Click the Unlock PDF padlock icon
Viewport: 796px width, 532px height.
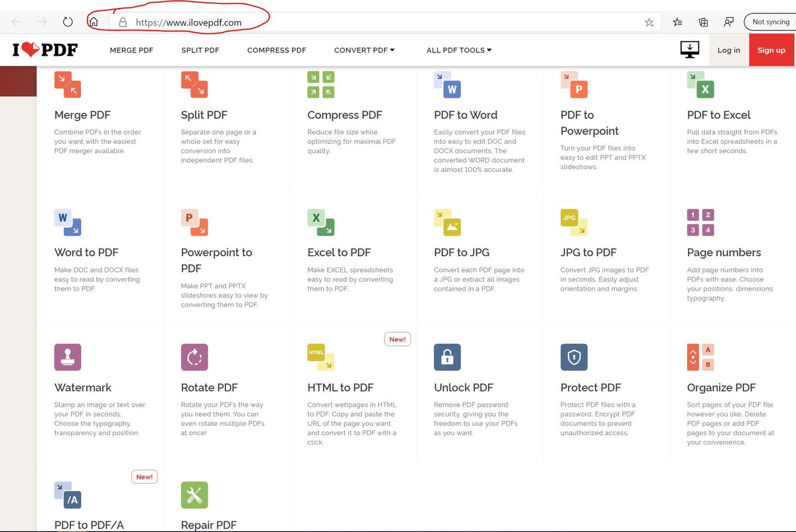448,357
